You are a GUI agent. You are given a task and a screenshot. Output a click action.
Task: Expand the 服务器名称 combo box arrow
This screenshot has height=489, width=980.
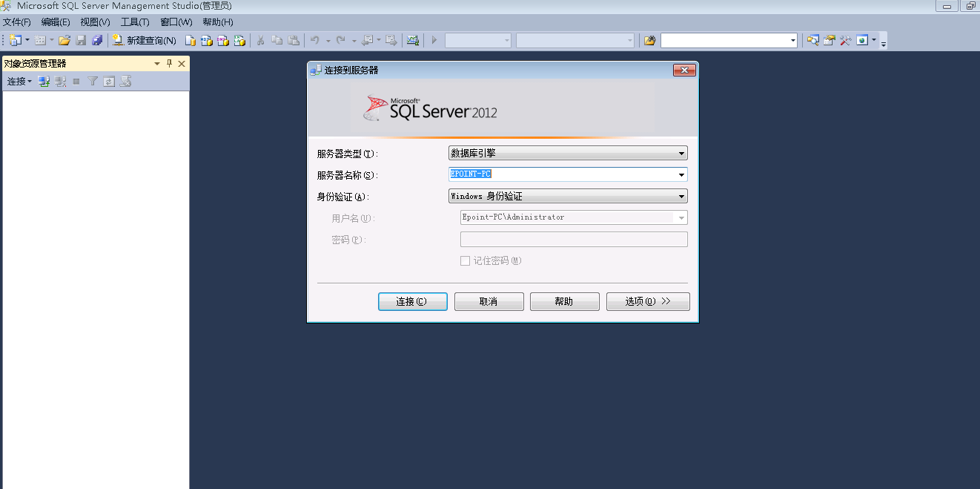[x=681, y=175]
